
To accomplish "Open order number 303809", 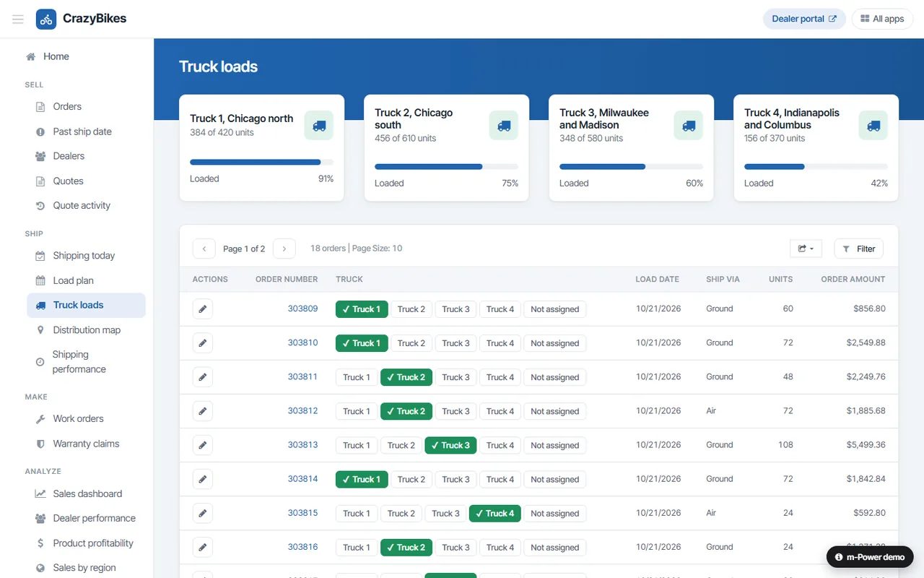I will (x=302, y=309).
